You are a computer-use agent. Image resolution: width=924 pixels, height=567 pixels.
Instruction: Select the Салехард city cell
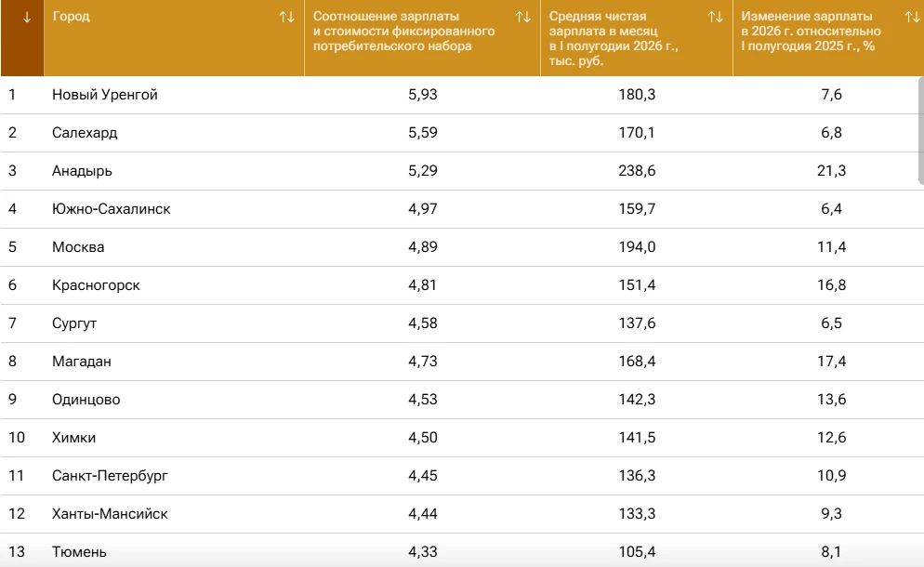85,133
